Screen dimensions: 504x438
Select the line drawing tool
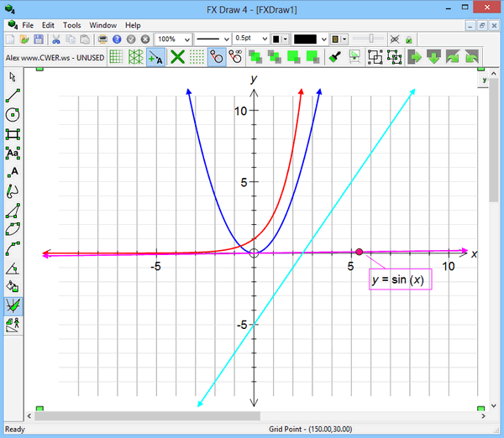pyautogui.click(x=13, y=95)
